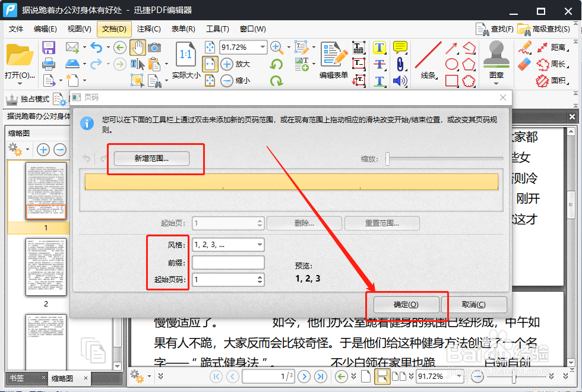Confirm the dialog with 确定(O)
582x392 pixels.
coord(406,304)
